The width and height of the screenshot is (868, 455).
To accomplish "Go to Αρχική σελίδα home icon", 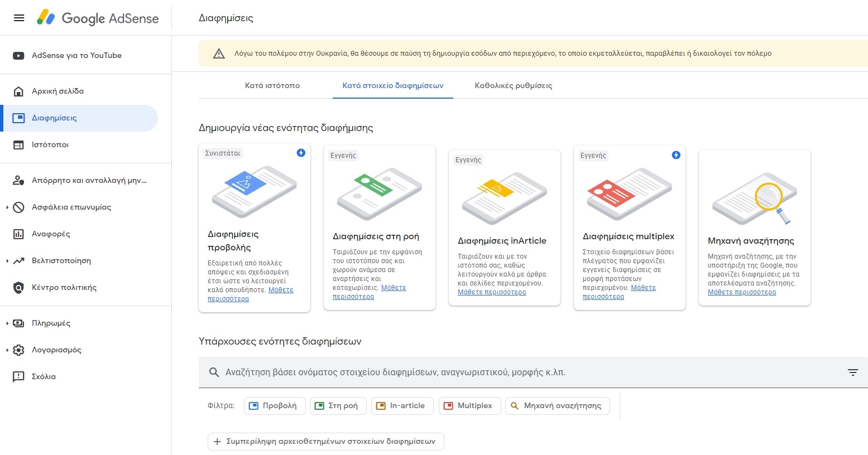I will tap(18, 91).
